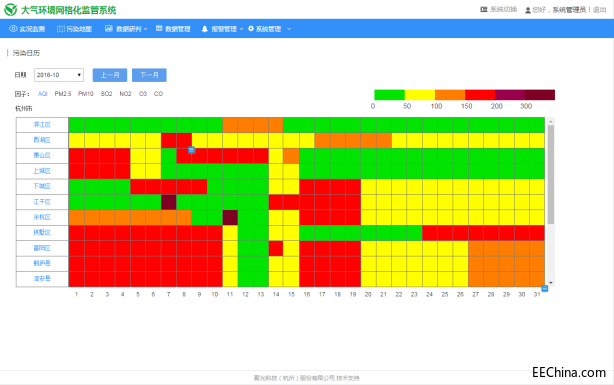Click the 报警管理 bell icon

(205, 29)
